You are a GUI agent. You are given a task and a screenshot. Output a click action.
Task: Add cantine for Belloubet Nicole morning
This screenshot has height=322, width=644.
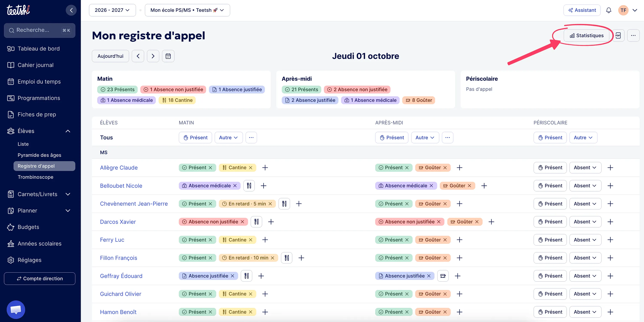click(x=249, y=186)
